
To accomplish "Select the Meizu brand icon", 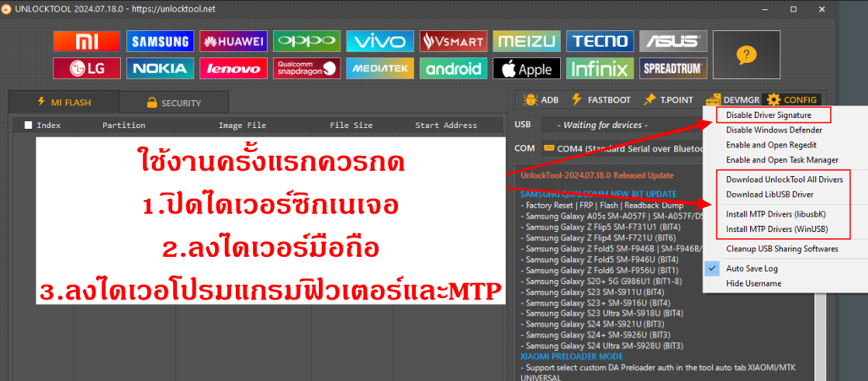I will [527, 41].
